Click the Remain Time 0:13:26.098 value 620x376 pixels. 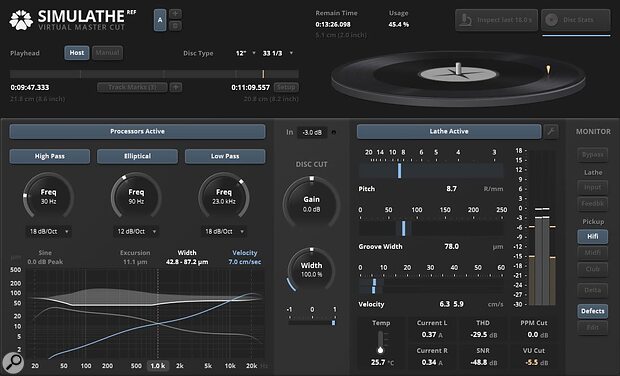333,25
